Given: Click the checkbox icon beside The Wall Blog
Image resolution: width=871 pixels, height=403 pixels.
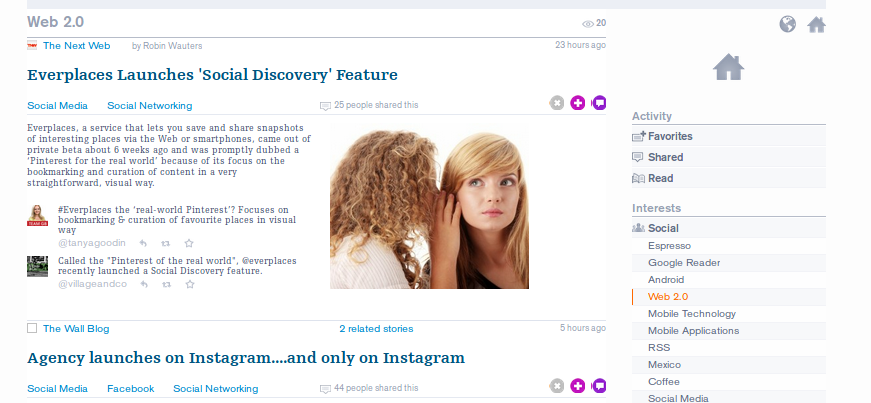Looking at the screenshot, I should click(32, 328).
